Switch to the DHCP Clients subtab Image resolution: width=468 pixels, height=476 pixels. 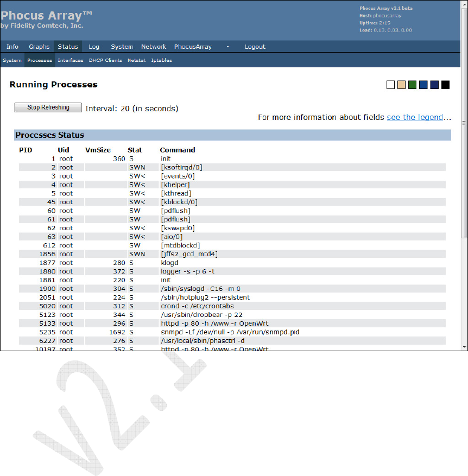(x=105, y=60)
